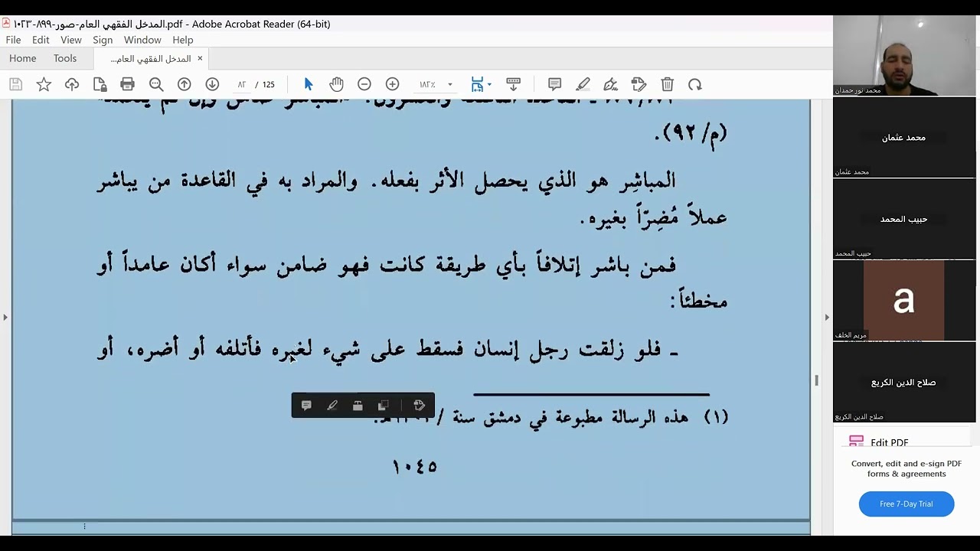Screen dimensions: 980x551
Task: Copy selection from floating toolbar
Action: (x=384, y=406)
